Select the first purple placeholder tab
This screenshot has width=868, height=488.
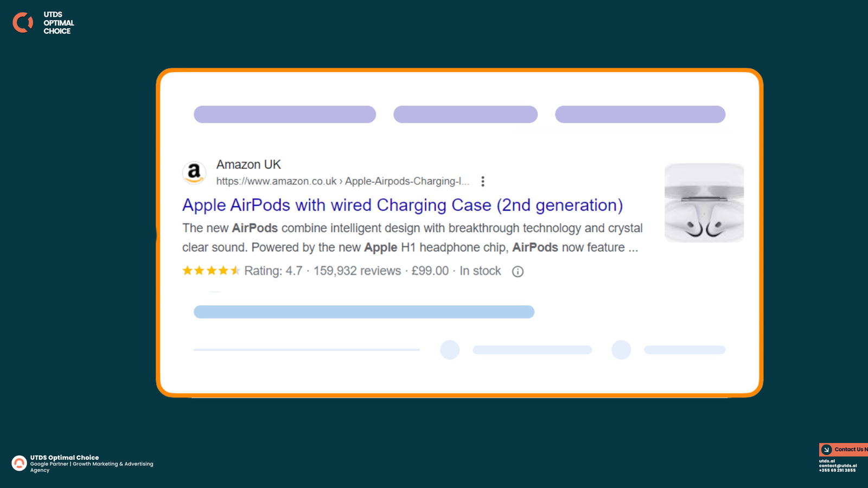tap(285, 114)
